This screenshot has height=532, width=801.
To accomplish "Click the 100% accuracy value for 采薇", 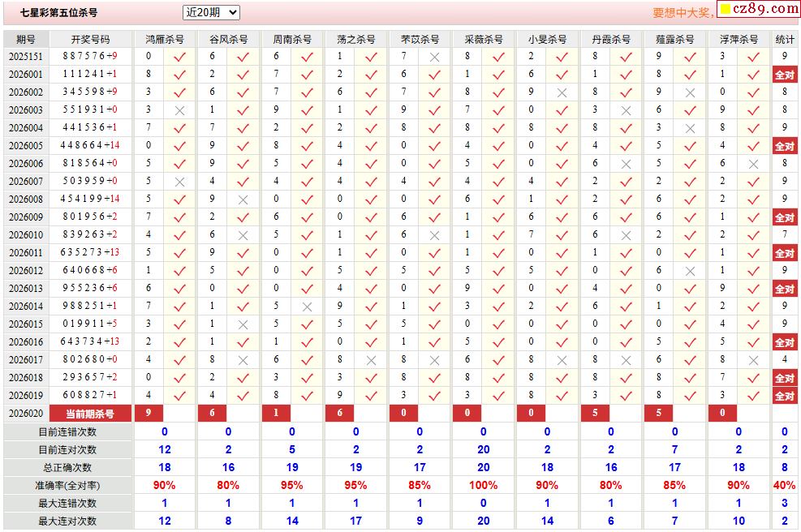I will point(483,485).
